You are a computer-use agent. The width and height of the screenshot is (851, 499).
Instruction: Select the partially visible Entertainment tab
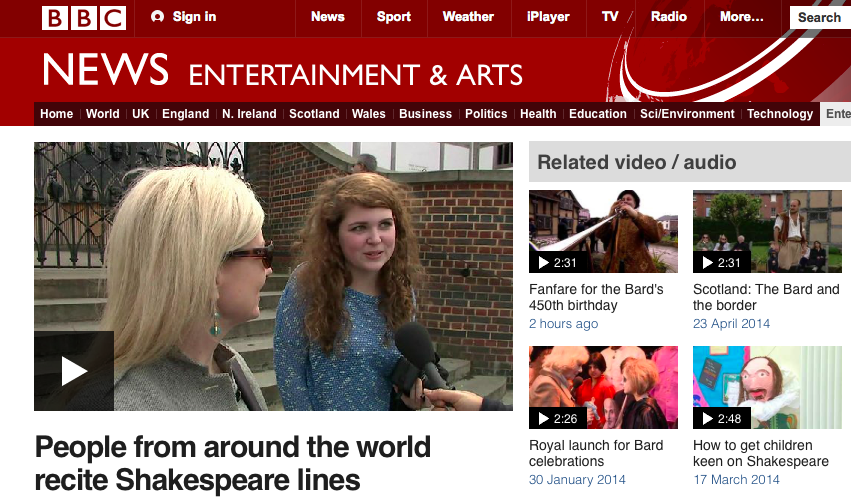[x=836, y=114]
